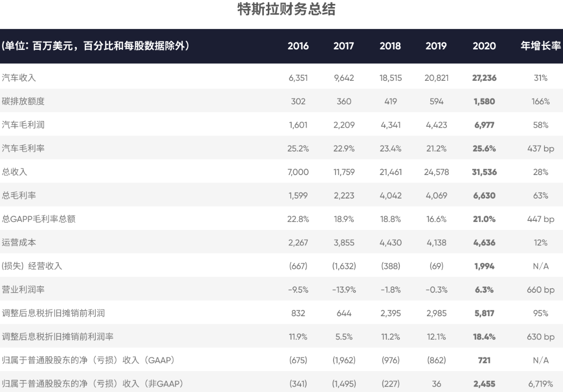Select the 运营成本 row label
The width and height of the screenshot is (563, 392).
click(19, 243)
